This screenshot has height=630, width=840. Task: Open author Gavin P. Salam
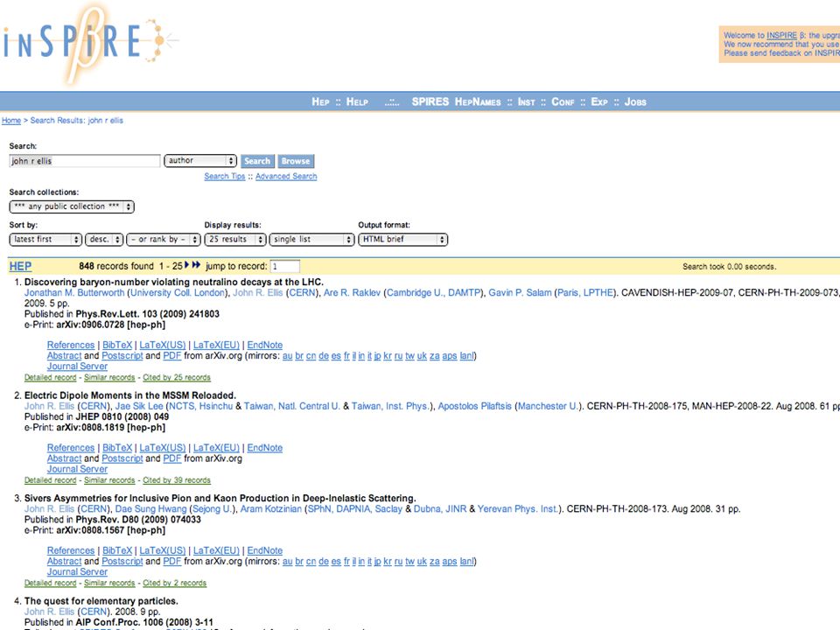pyautogui.click(x=520, y=292)
